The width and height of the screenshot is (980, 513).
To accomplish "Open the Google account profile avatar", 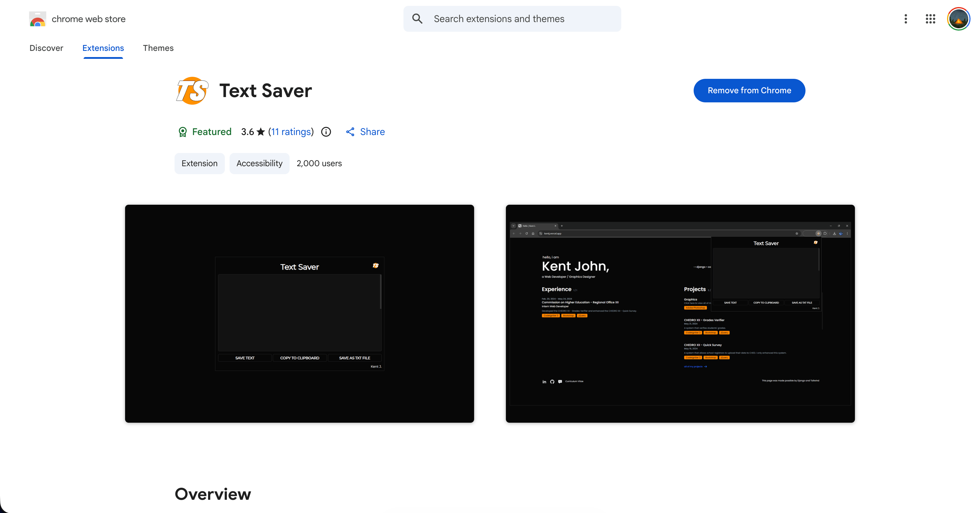I will [x=959, y=19].
